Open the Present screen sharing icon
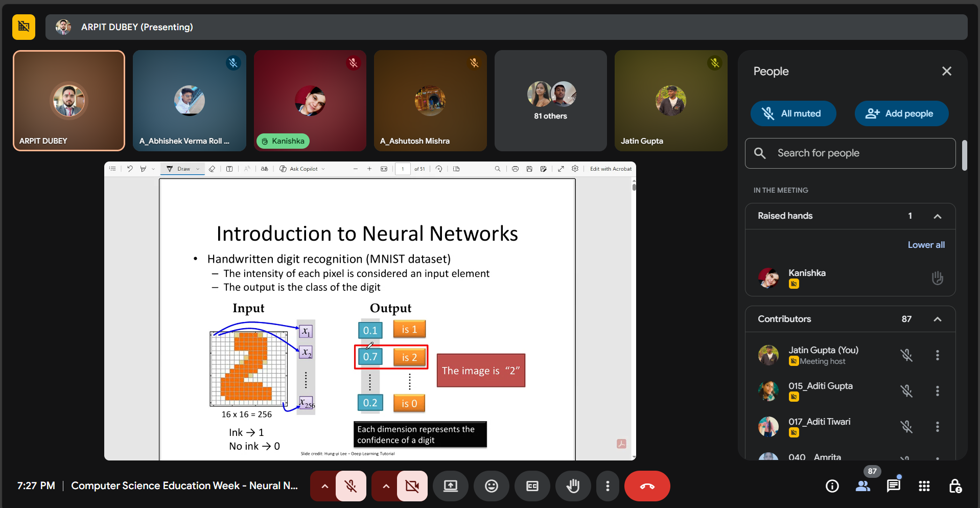Viewport: 980px width, 508px height. (450, 486)
